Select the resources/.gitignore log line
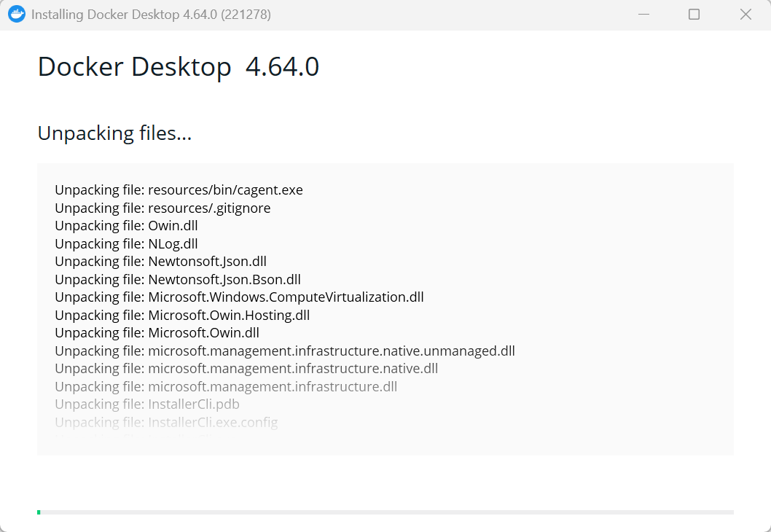Viewport: 771px width, 532px height. [163, 208]
